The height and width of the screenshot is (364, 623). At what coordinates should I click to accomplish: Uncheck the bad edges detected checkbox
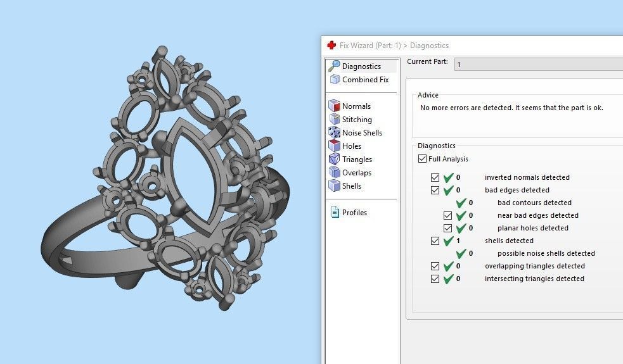click(435, 190)
